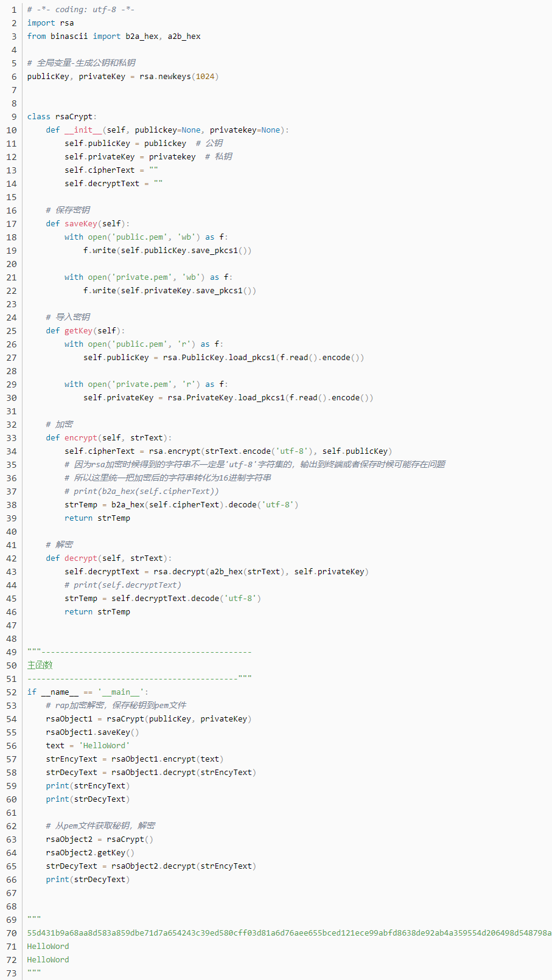The width and height of the screenshot is (552, 980).
Task: Click 'rsaObject1.encrypt(text)' on line 57
Action: tap(167, 759)
